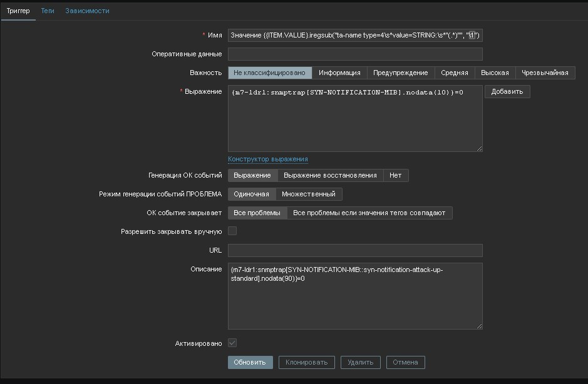Select severity Не классифицировано
The image size is (588, 384).
[x=270, y=73]
